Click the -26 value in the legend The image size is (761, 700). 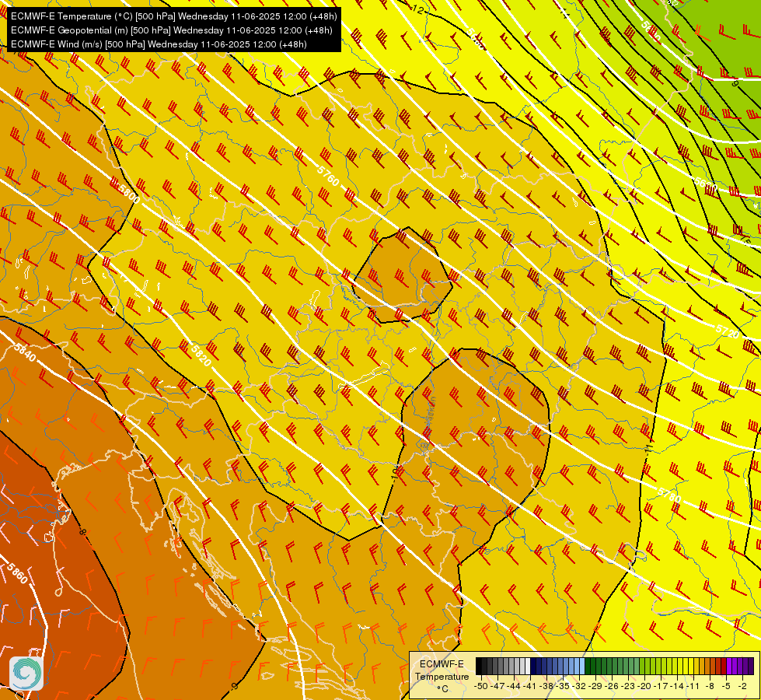[x=612, y=686]
